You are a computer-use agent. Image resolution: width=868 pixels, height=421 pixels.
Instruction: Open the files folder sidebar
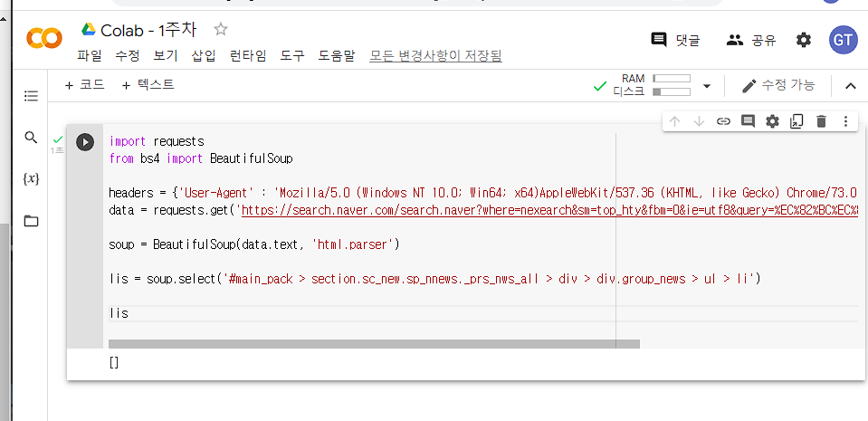[x=31, y=222]
